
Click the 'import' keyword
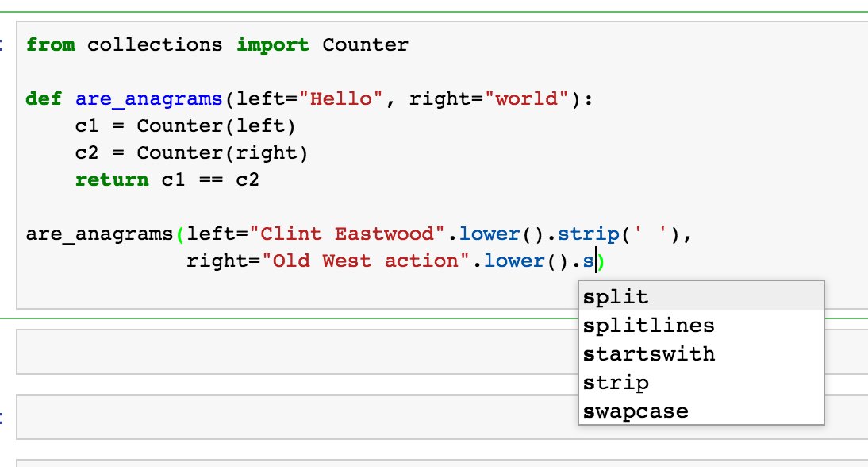point(273,44)
